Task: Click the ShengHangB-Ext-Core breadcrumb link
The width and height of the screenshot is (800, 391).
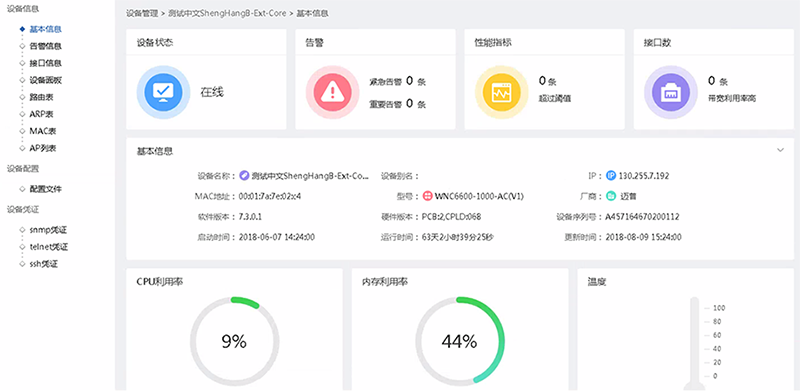Action: [x=227, y=13]
